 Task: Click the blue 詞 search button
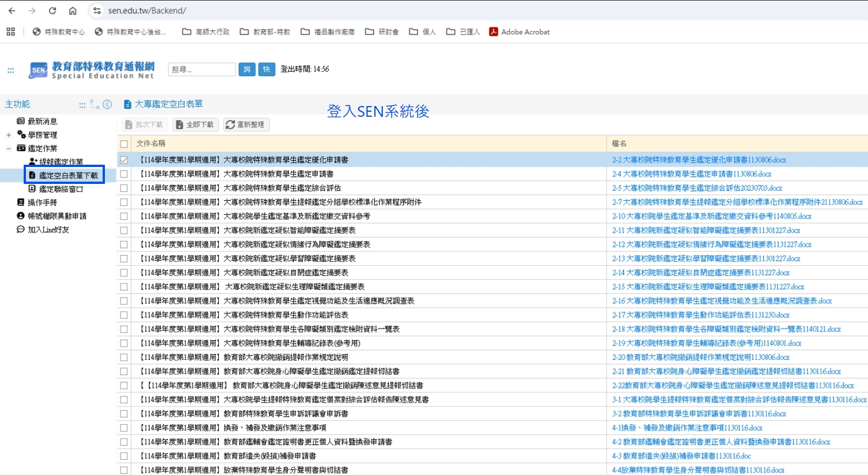(x=246, y=69)
